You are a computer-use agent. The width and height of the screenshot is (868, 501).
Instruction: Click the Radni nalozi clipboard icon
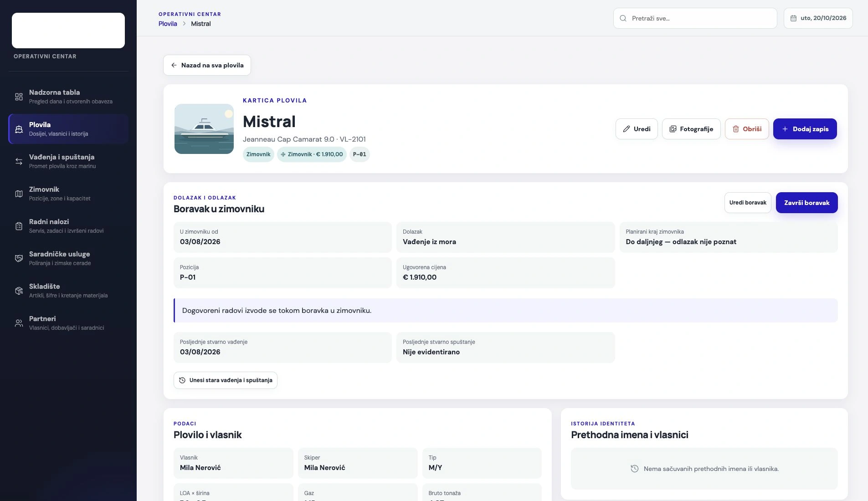(19, 226)
